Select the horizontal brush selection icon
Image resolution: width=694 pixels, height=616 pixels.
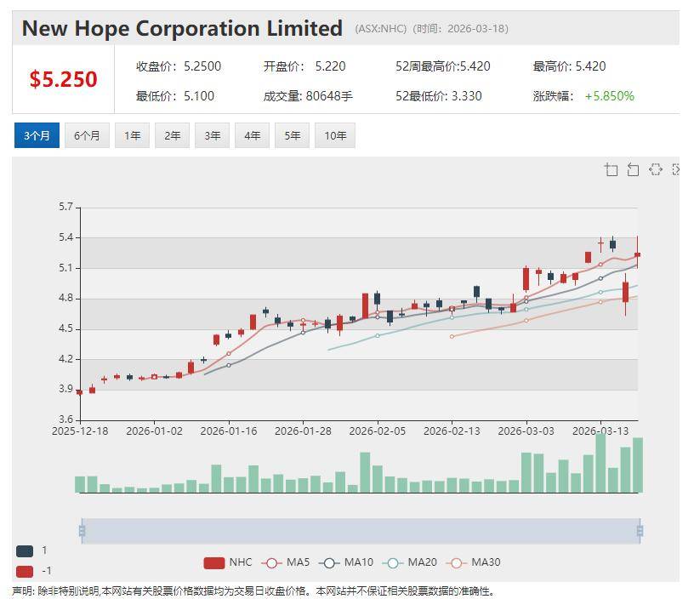[655, 170]
